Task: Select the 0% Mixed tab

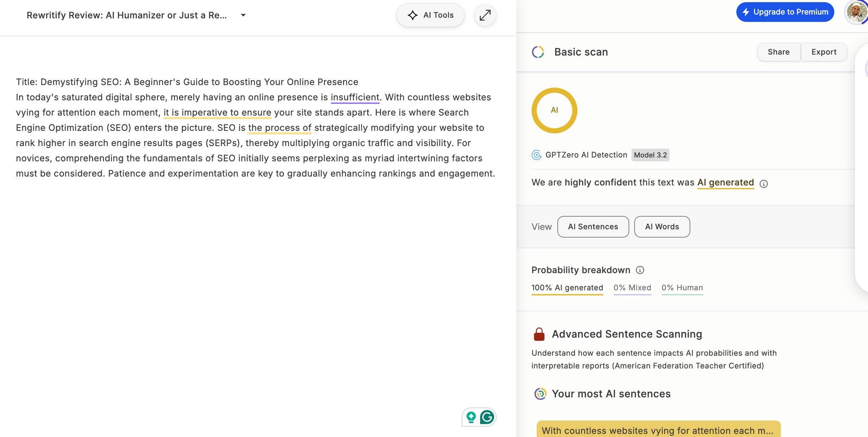Action: point(632,288)
